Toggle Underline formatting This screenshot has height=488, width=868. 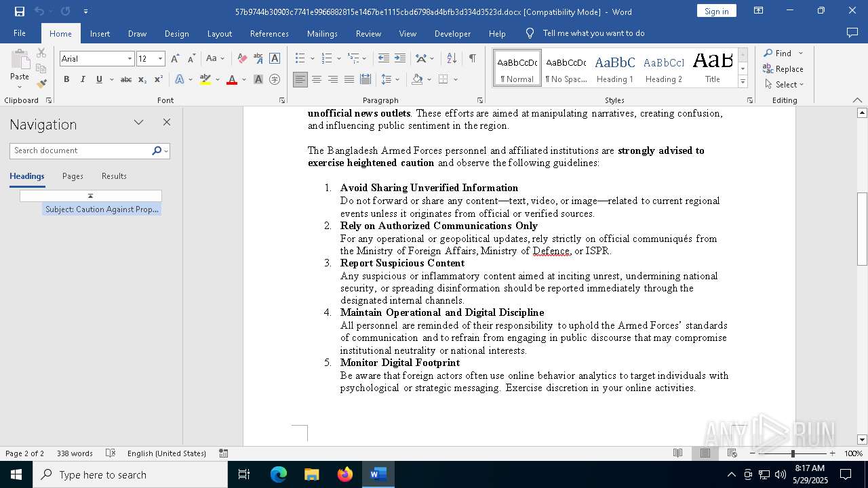(99, 79)
